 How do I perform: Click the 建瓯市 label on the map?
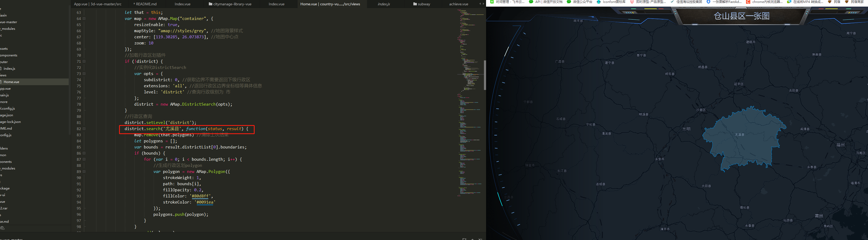[x=751, y=42]
